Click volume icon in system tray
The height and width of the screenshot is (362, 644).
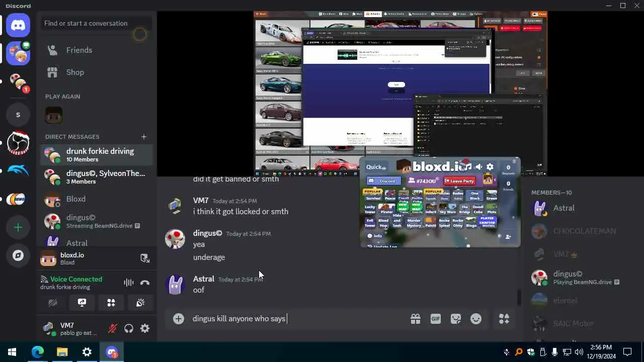pos(579,352)
